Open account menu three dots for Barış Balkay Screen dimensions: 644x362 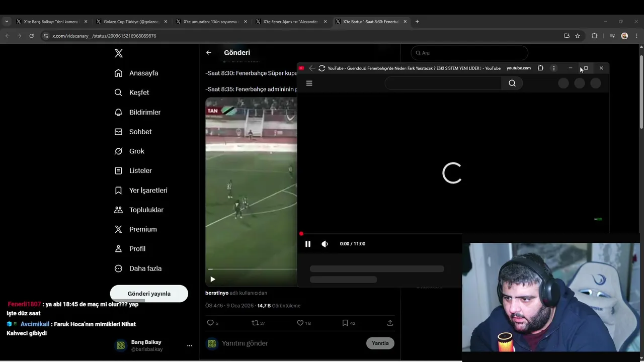(190, 345)
